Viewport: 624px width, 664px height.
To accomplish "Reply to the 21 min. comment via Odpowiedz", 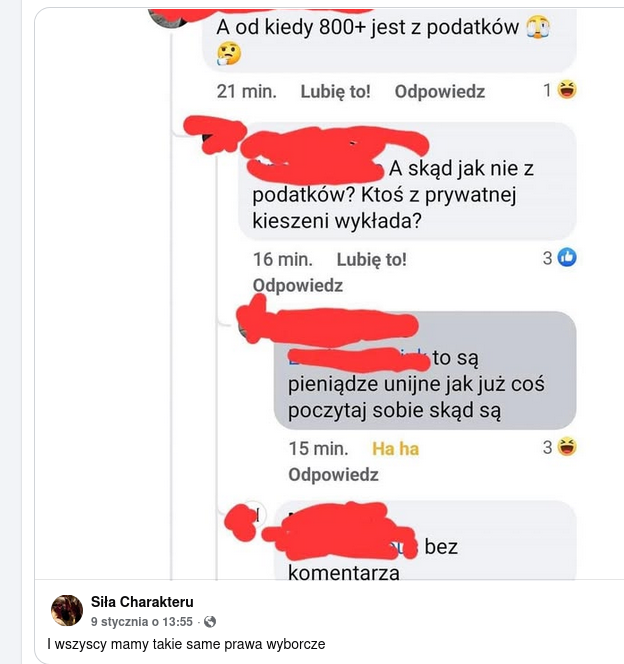I will click(440, 91).
